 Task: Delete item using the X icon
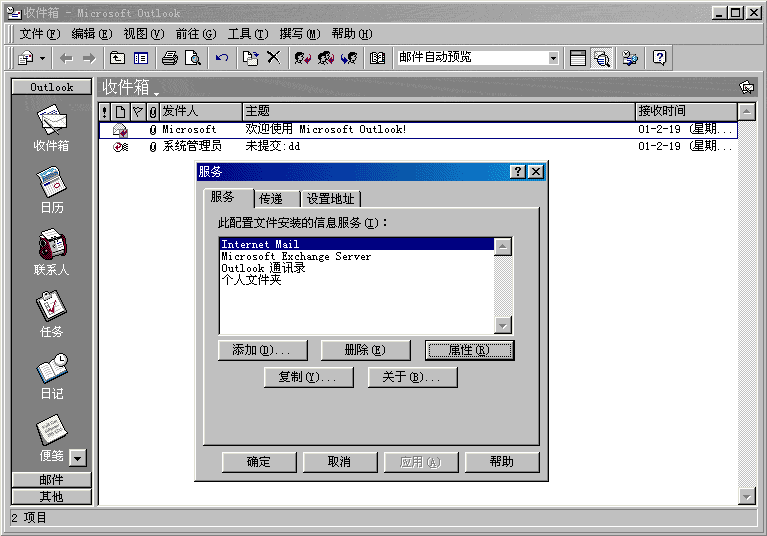274,58
